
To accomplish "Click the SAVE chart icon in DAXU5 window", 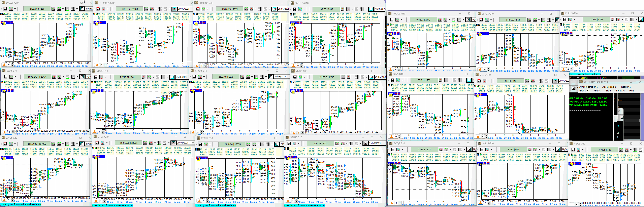I will coord(53,9).
